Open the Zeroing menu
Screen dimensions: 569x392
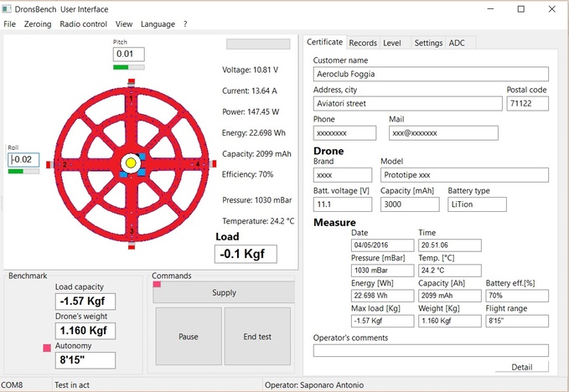(x=38, y=24)
